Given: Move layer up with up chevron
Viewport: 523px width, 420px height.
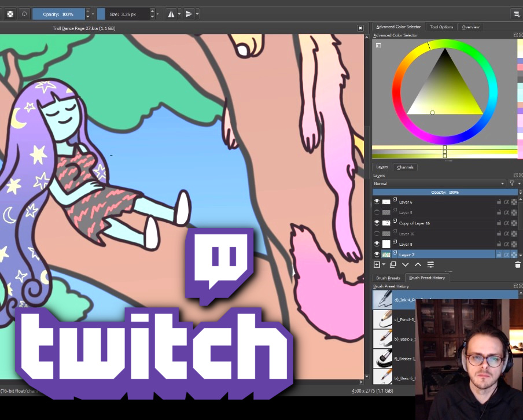Looking at the screenshot, I should pyautogui.click(x=418, y=264).
